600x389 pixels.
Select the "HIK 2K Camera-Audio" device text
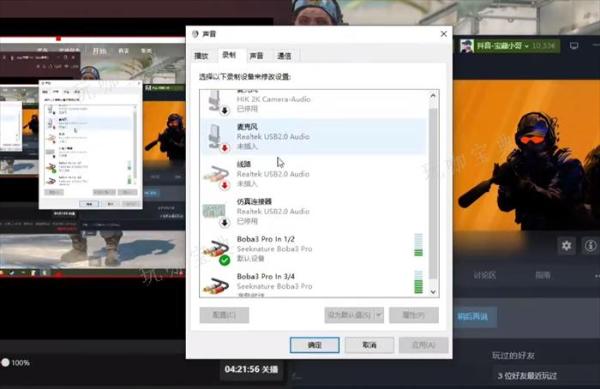[x=274, y=99]
